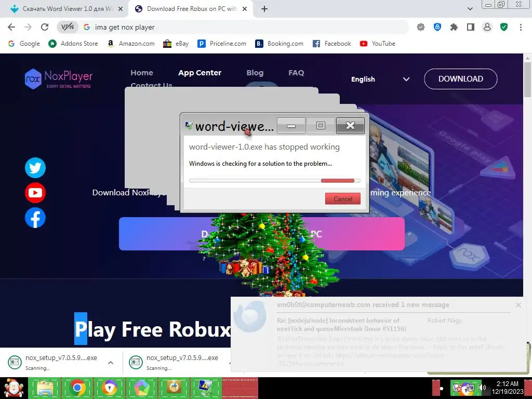The width and height of the screenshot is (532, 399).
Task: Open the warning-monitor taskbar app
Action: (x=206, y=388)
